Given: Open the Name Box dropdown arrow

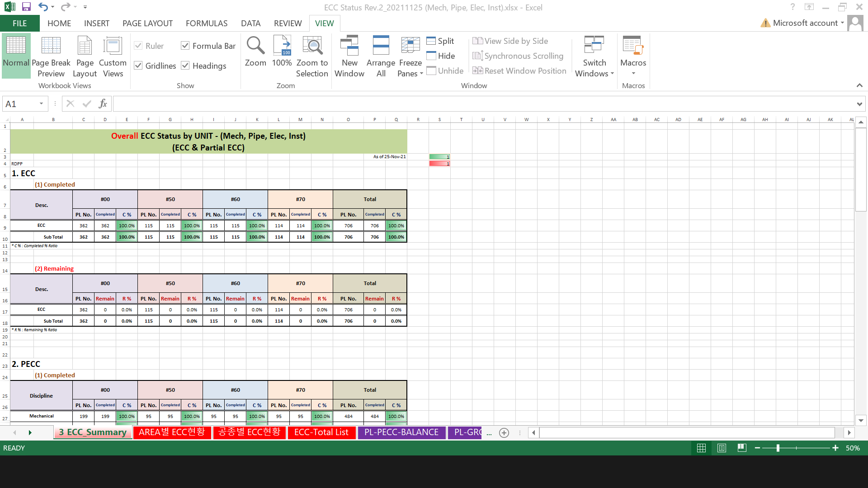Looking at the screenshot, I should click(x=41, y=104).
